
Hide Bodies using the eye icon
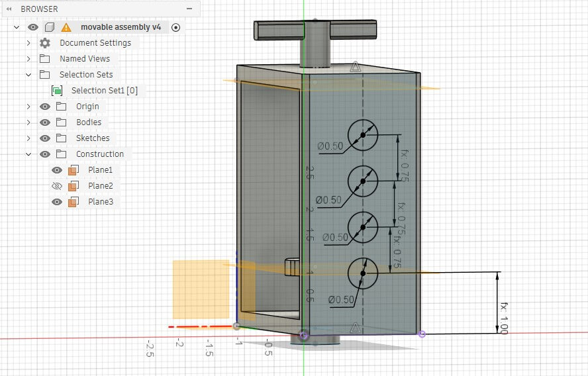click(45, 122)
